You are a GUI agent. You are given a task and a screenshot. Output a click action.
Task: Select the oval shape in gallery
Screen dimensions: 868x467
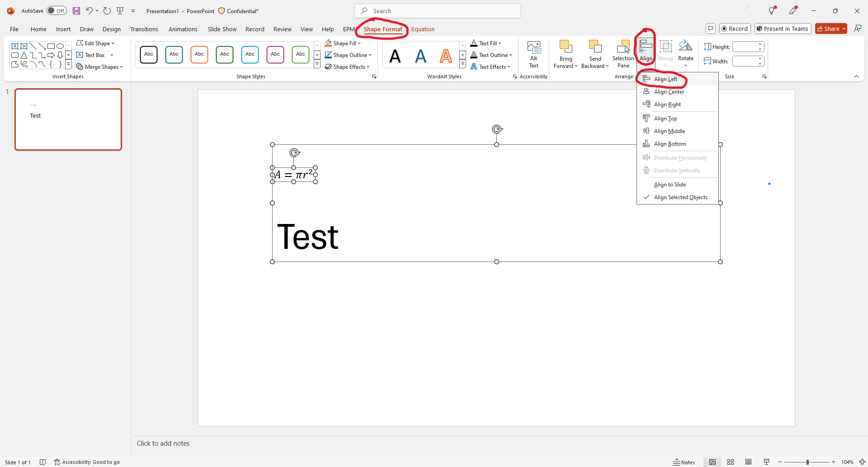click(60, 46)
